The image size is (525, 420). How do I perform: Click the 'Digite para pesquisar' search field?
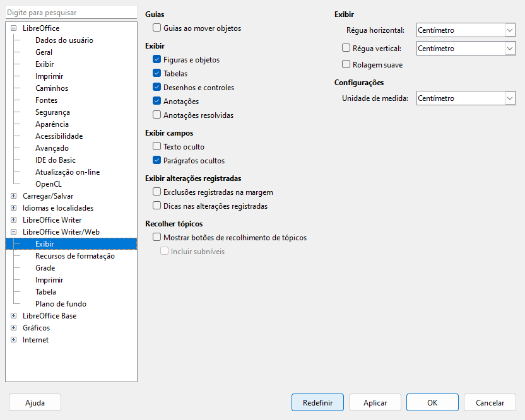(x=71, y=13)
